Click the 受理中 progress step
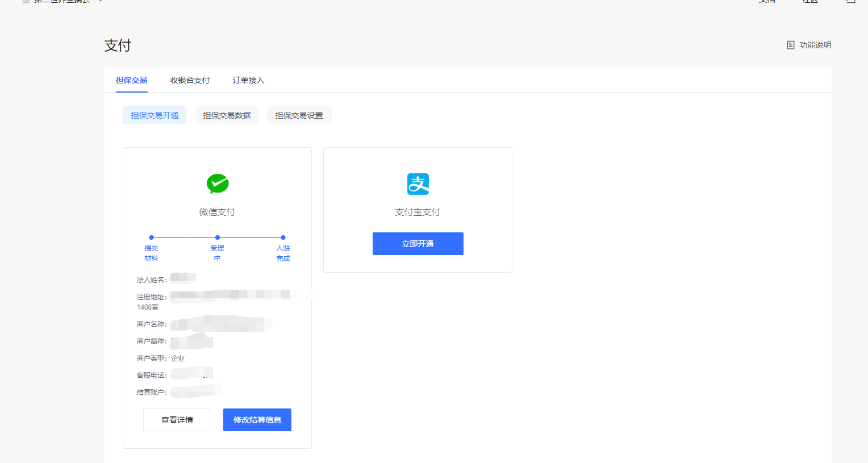 point(217,248)
